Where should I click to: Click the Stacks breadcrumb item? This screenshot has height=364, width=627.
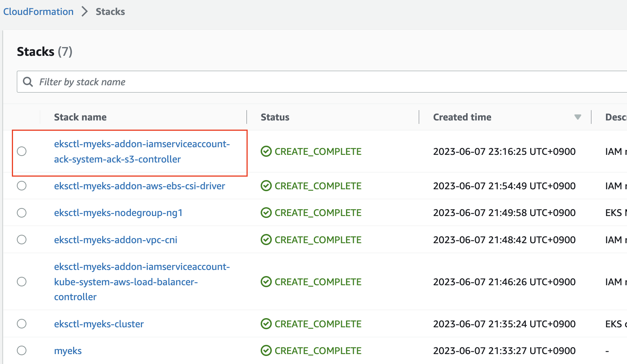(x=110, y=11)
